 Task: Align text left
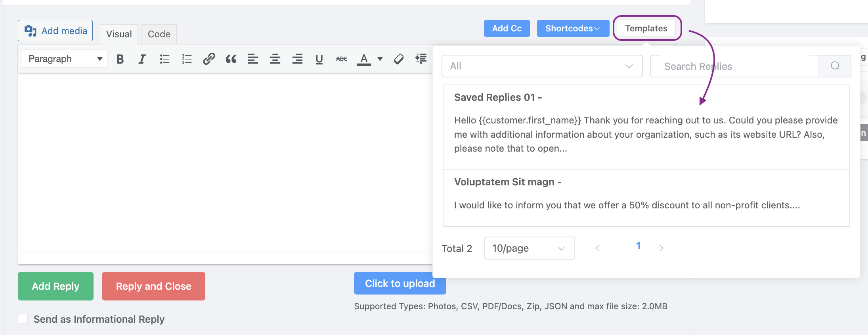(x=253, y=59)
